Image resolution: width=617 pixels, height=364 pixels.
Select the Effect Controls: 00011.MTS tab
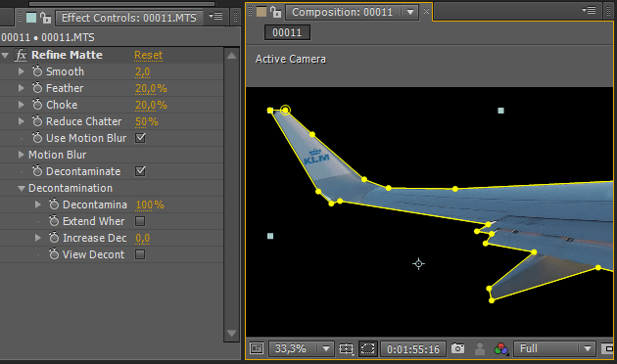(x=129, y=18)
